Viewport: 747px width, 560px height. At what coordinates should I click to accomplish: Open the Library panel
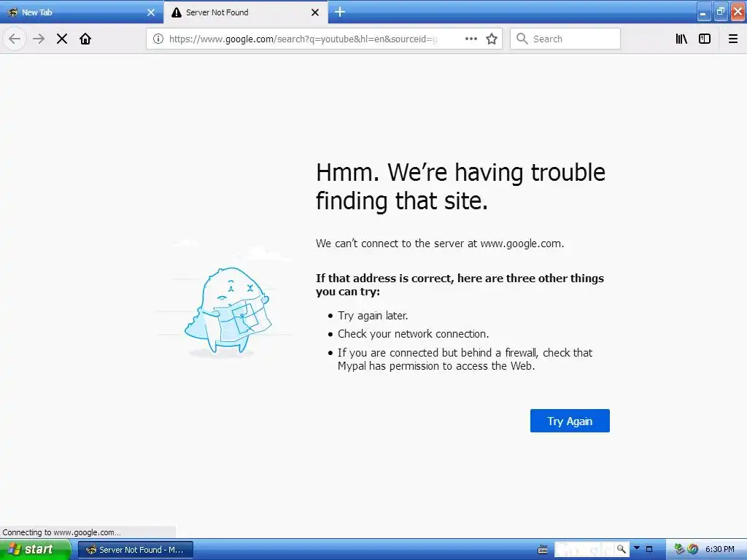[681, 39]
